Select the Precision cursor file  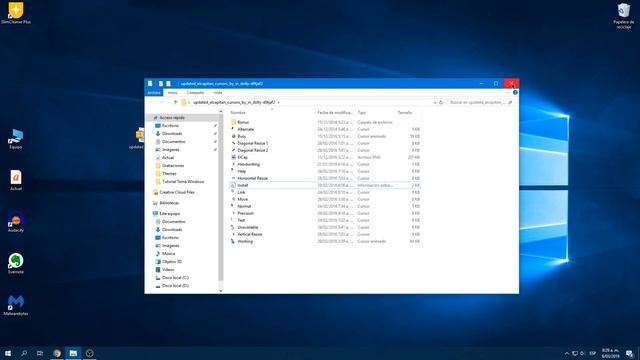coord(245,213)
